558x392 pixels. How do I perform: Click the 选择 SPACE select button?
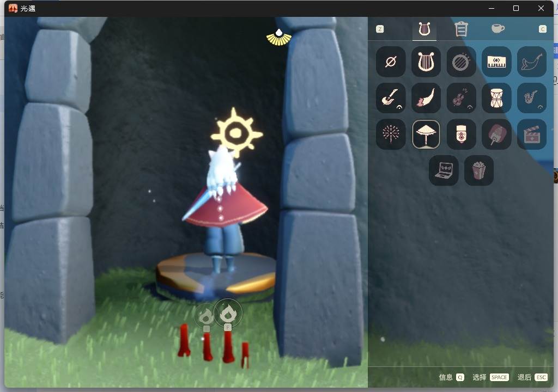pyautogui.click(x=490, y=377)
